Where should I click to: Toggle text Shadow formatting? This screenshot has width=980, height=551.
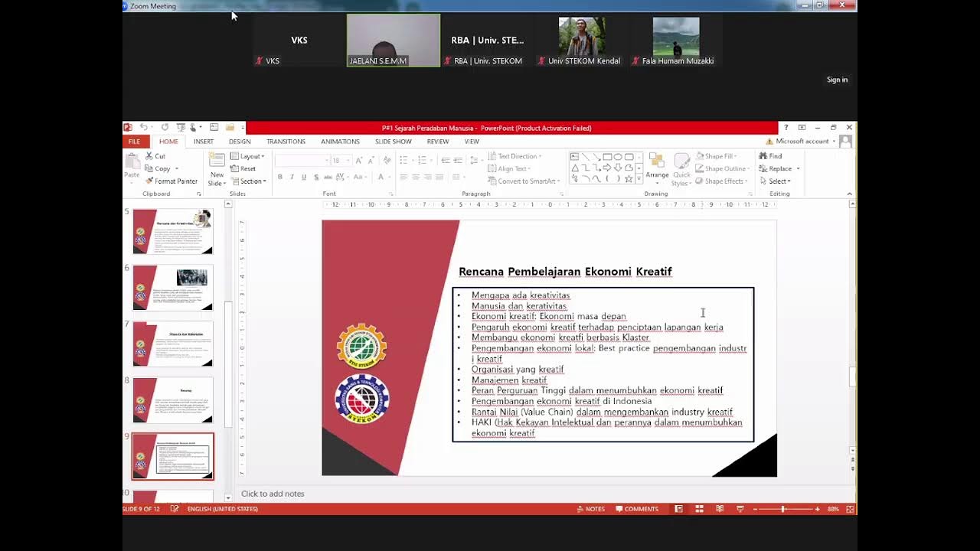pyautogui.click(x=316, y=178)
